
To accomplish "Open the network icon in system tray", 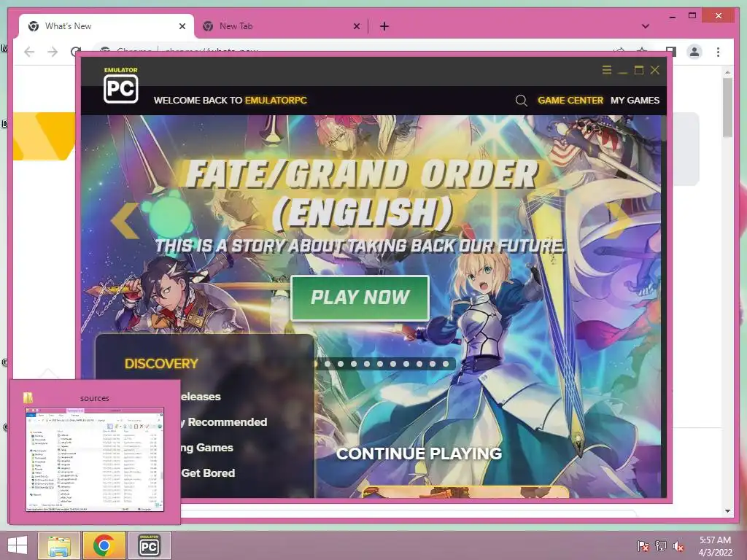I will 661,546.
